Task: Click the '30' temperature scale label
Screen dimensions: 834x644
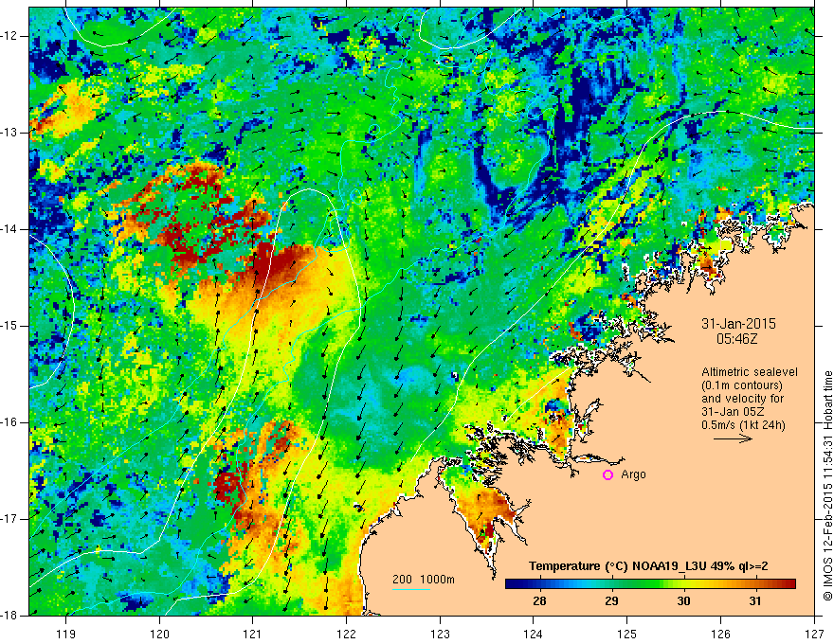Action: [x=683, y=601]
